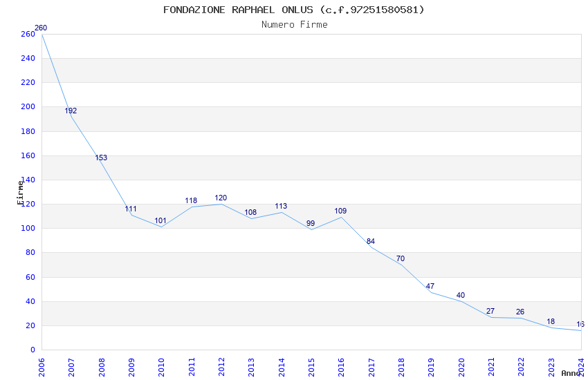Select the data label 113
The width and height of the screenshot is (588, 380).
pos(281,206)
